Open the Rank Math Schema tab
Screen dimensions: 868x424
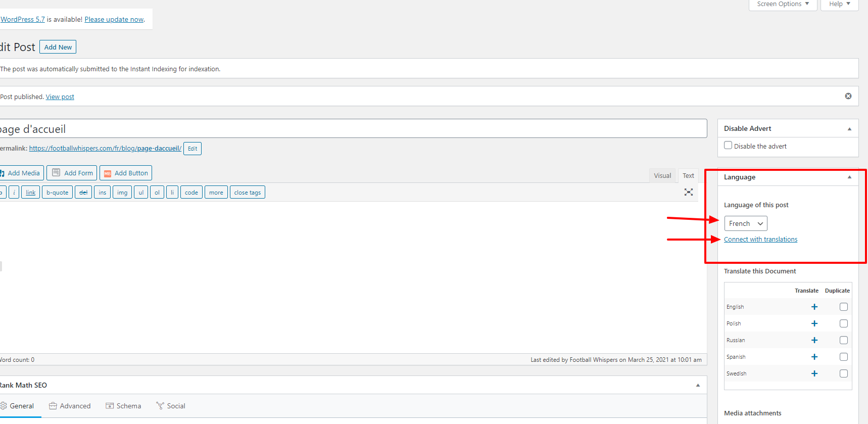click(x=123, y=406)
